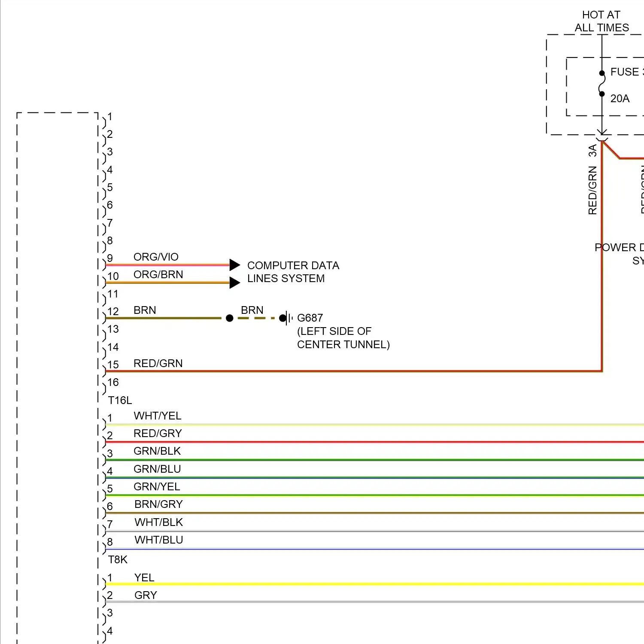Click the WHT/BLK wire label
The image size is (644, 644).
point(158,522)
